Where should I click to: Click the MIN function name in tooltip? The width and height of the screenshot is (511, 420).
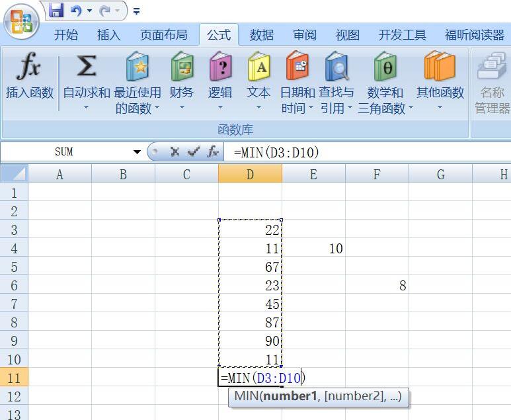(246, 396)
